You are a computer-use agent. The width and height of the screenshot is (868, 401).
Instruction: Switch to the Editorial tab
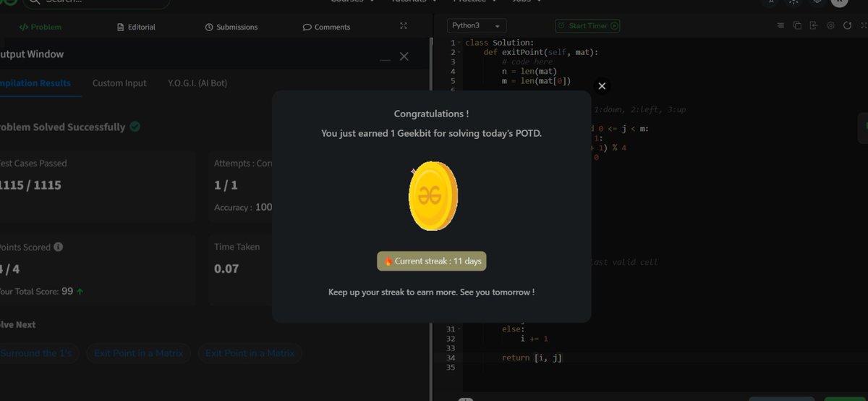point(136,27)
